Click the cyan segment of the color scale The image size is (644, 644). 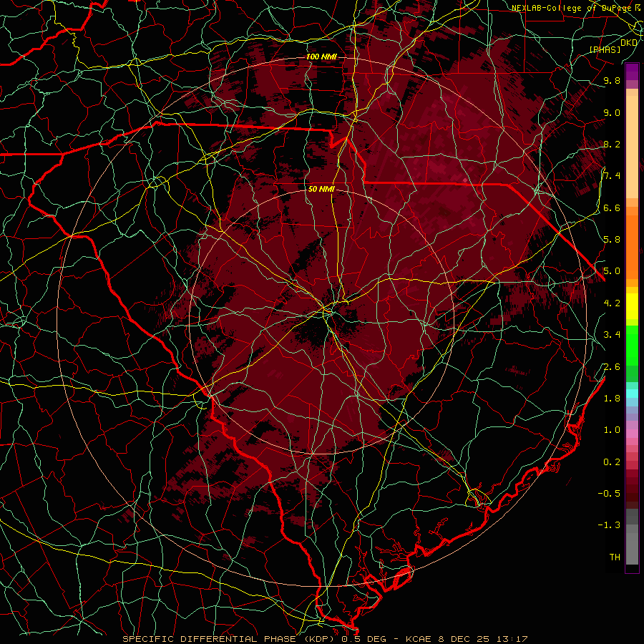pos(632,394)
